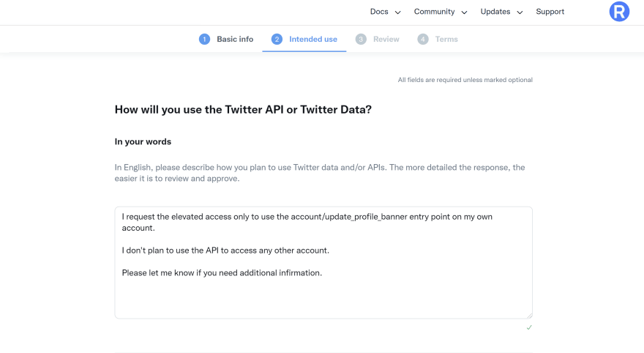644x353 pixels.
Task: Click the line 'Please let me know if you need'
Action: click(222, 273)
